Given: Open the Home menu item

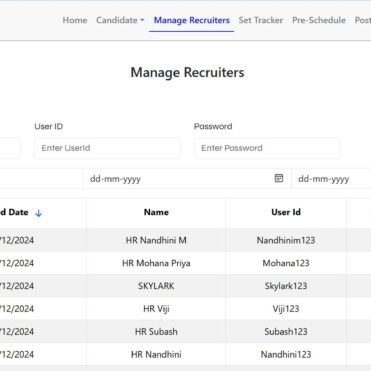Looking at the screenshot, I should click(75, 20).
